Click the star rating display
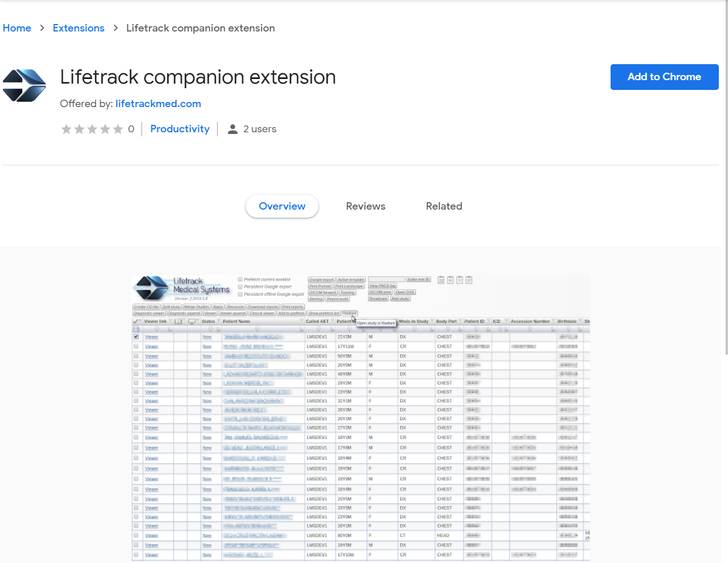 [x=92, y=129]
